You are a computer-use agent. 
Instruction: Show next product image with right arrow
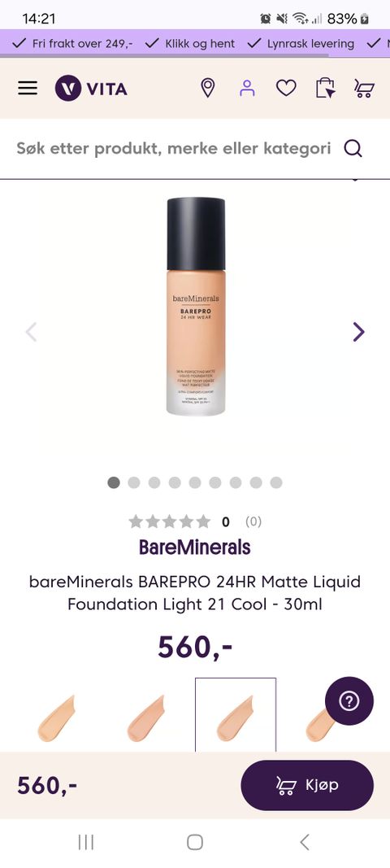pos(359,332)
